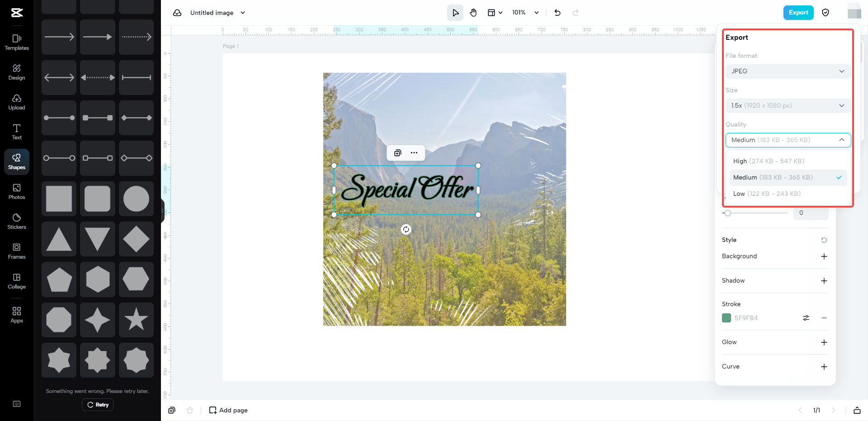Click the user profile avatar
Screen dimensions: 868x421
[854, 13]
